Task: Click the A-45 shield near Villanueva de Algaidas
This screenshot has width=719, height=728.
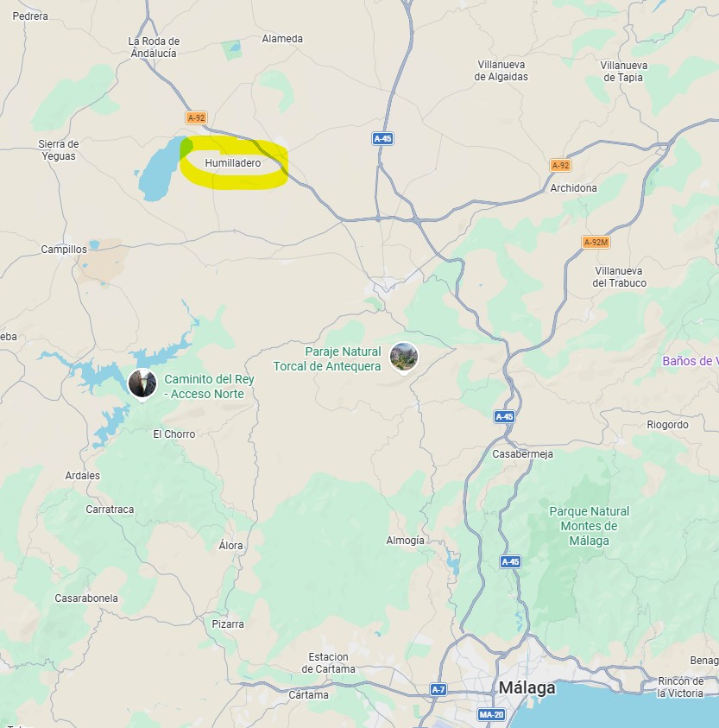Action: click(x=383, y=138)
